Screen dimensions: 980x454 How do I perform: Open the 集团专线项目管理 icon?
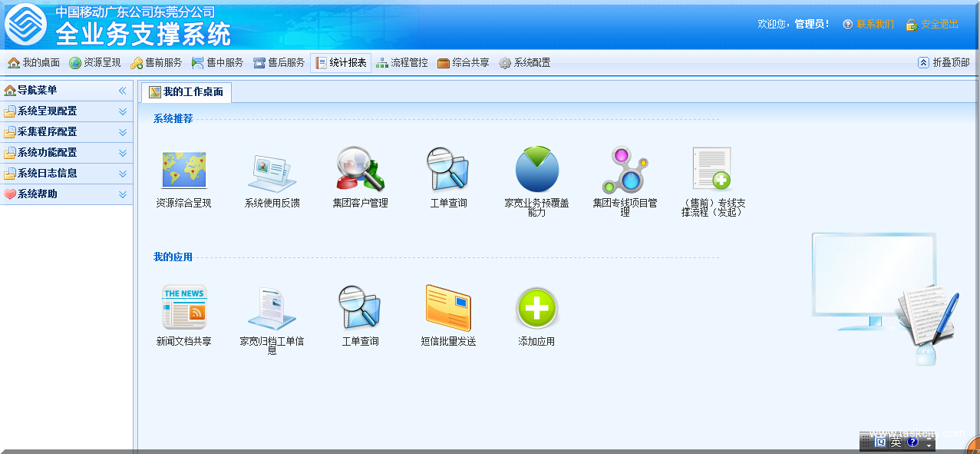point(625,170)
